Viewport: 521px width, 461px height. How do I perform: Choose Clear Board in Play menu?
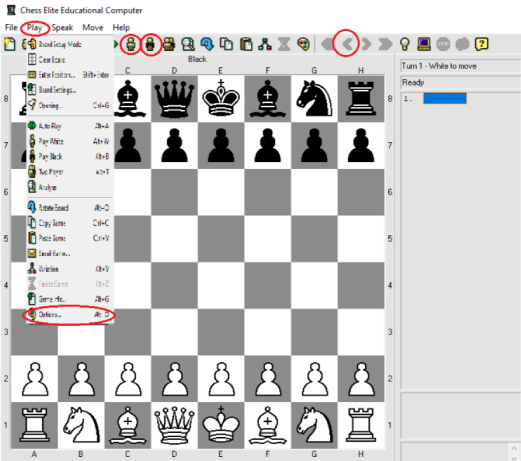click(x=70, y=59)
